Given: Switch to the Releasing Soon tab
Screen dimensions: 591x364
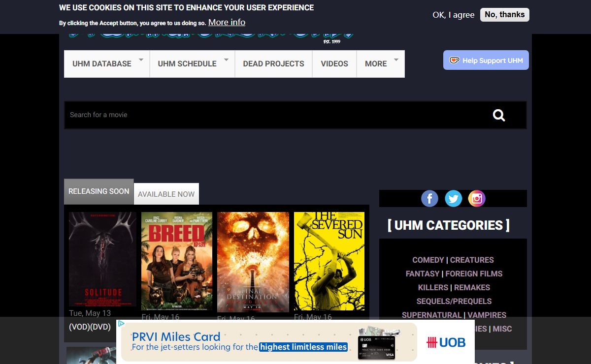Looking at the screenshot, I should pos(99,191).
